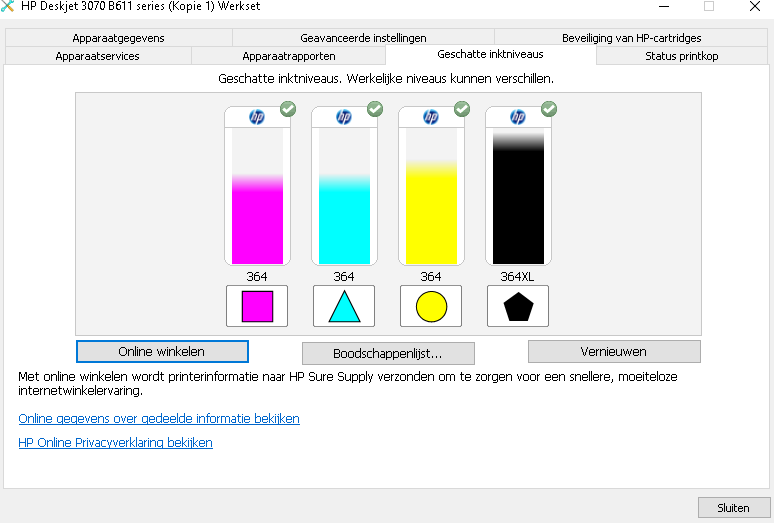Click the magenta square cartridge icon

[x=257, y=306]
